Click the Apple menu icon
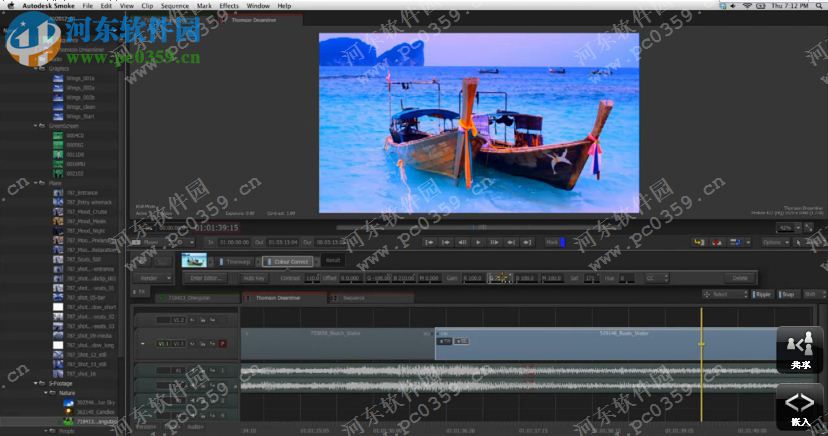This screenshot has width=828, height=436. tap(11, 6)
